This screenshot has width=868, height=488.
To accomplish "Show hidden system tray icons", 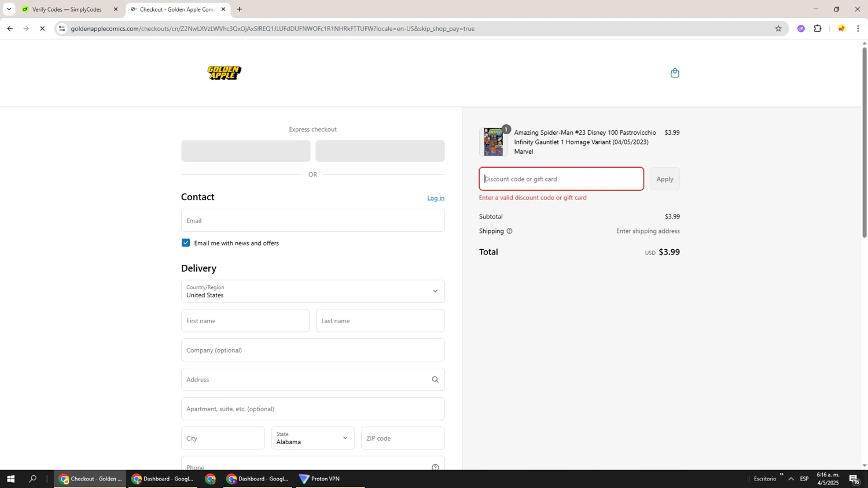I will [791, 479].
